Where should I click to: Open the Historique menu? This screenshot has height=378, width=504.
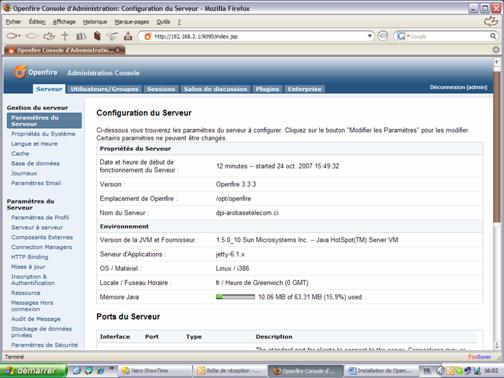tap(95, 22)
